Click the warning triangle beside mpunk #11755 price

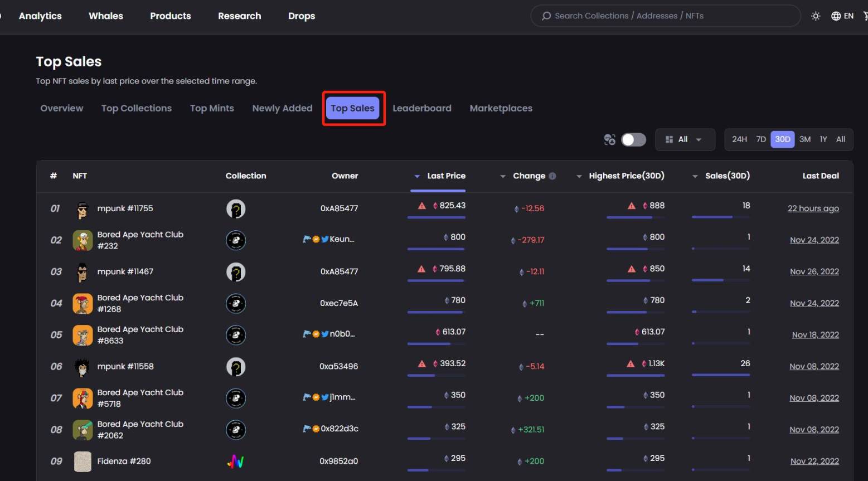[422, 205]
